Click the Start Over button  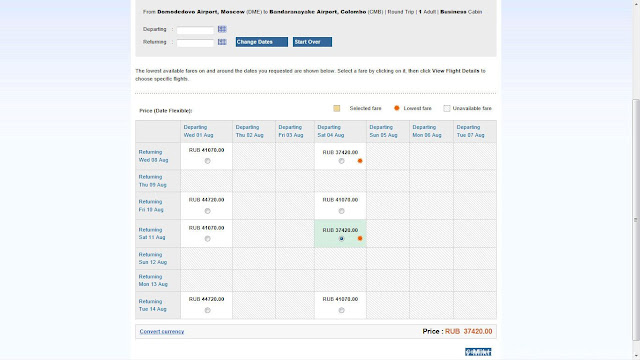(x=312, y=42)
